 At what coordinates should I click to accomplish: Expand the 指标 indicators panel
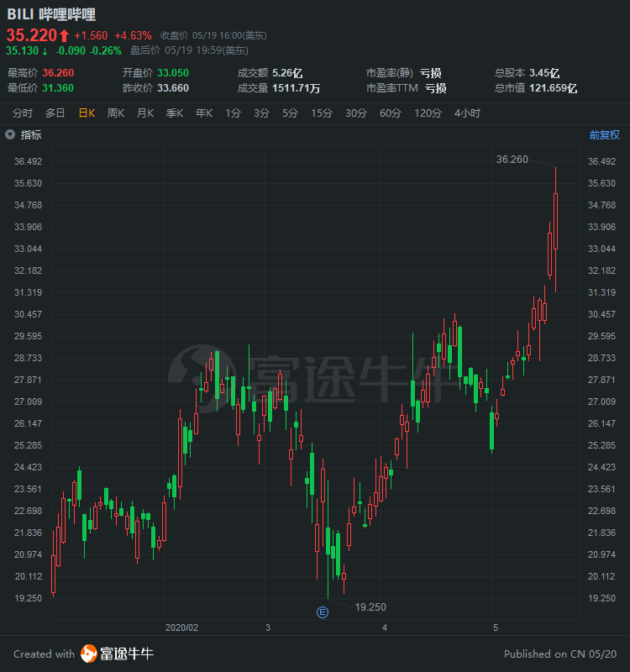[30, 134]
